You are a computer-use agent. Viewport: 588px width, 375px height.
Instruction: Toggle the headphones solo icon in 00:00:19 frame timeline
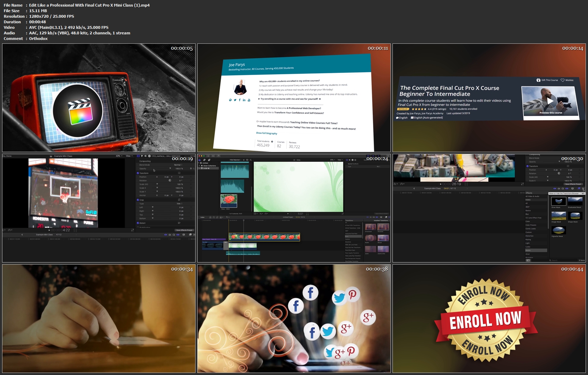point(174,235)
